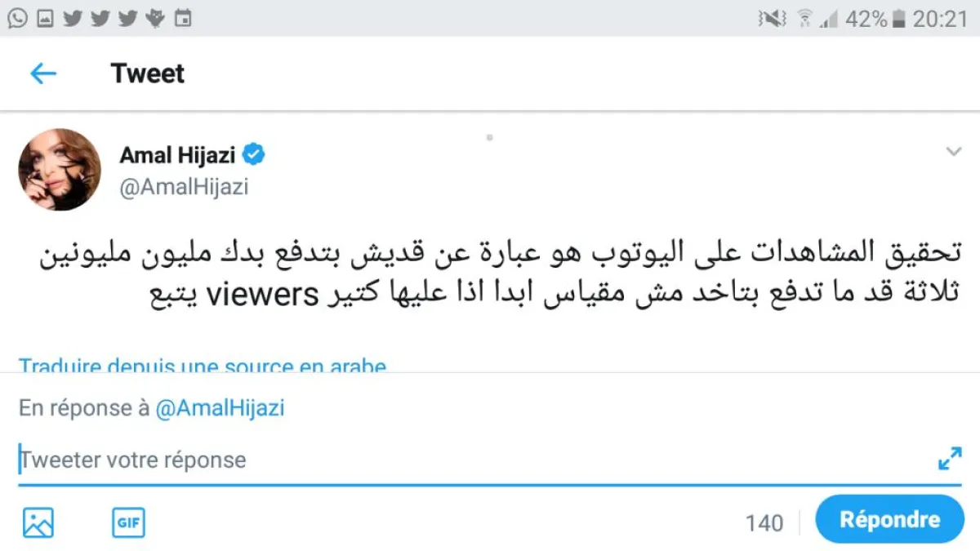The width and height of the screenshot is (980, 551).
Task: Open the tweet options chevron
Action: point(952,152)
